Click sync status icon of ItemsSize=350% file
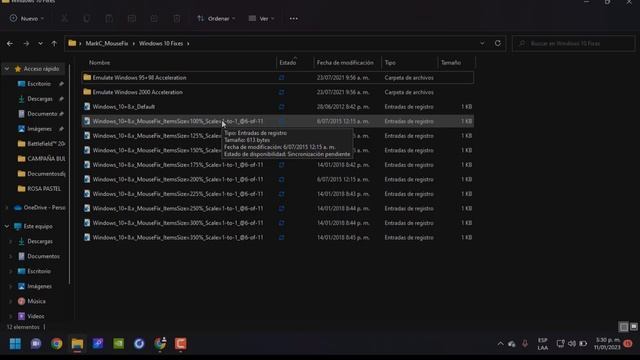640x360 pixels. click(281, 238)
